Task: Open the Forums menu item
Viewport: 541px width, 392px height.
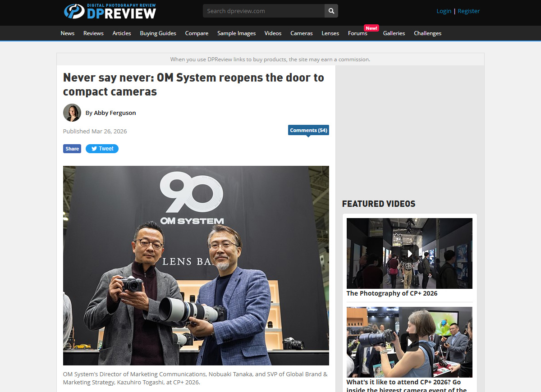Action: click(x=358, y=33)
